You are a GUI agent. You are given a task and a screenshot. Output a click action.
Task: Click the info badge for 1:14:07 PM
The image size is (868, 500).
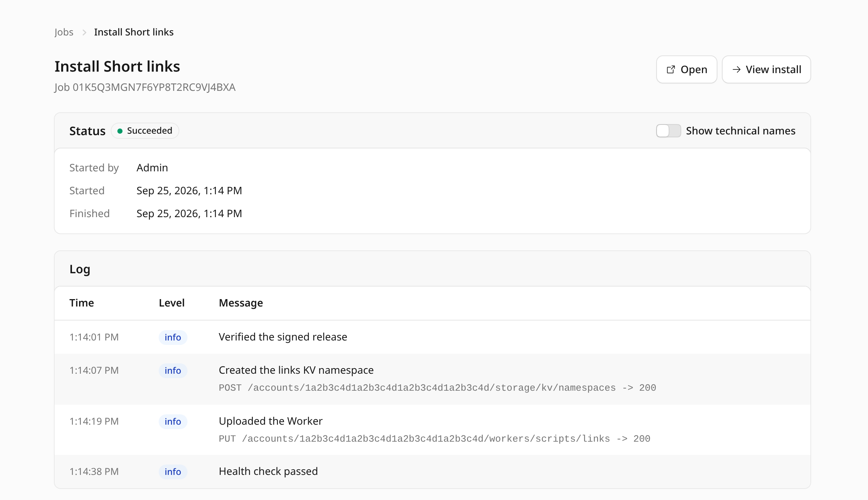pyautogui.click(x=173, y=370)
